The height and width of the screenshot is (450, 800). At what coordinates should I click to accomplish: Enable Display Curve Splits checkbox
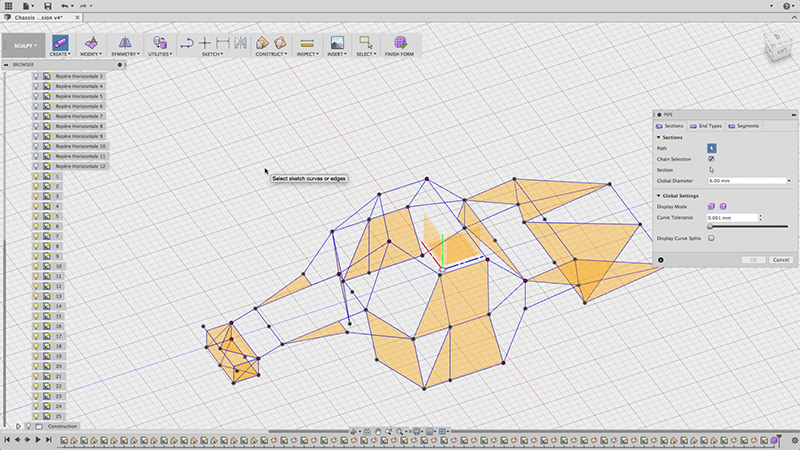click(711, 239)
